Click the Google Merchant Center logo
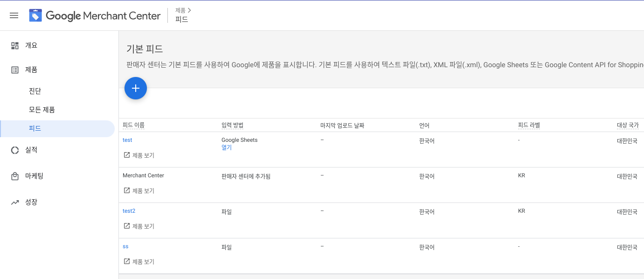This screenshot has width=644, height=279. pyautogui.click(x=95, y=15)
